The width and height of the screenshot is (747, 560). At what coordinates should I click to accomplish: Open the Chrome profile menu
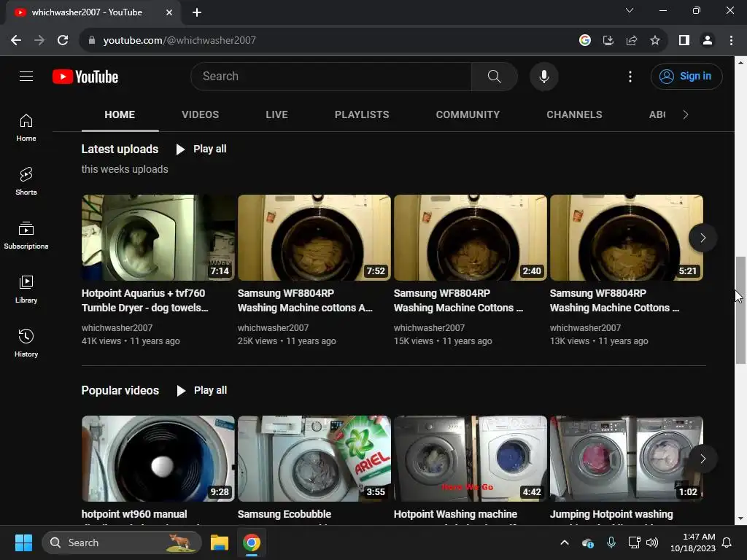point(708,41)
